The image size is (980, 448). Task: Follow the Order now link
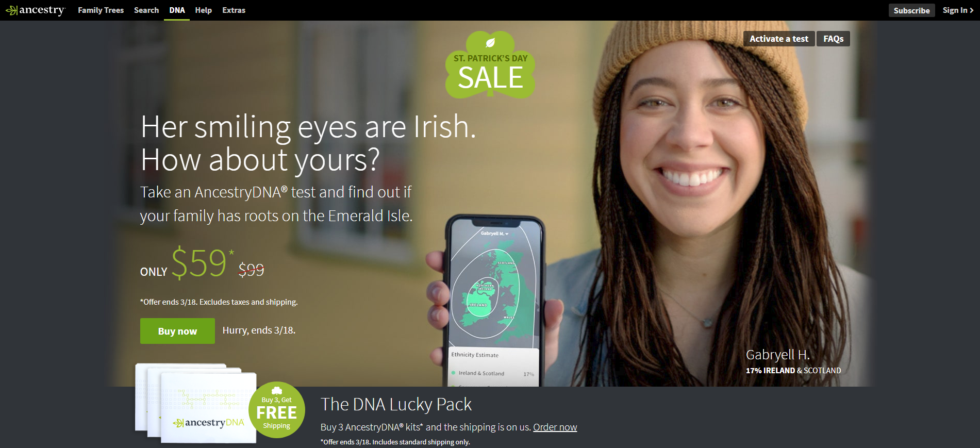(555, 427)
